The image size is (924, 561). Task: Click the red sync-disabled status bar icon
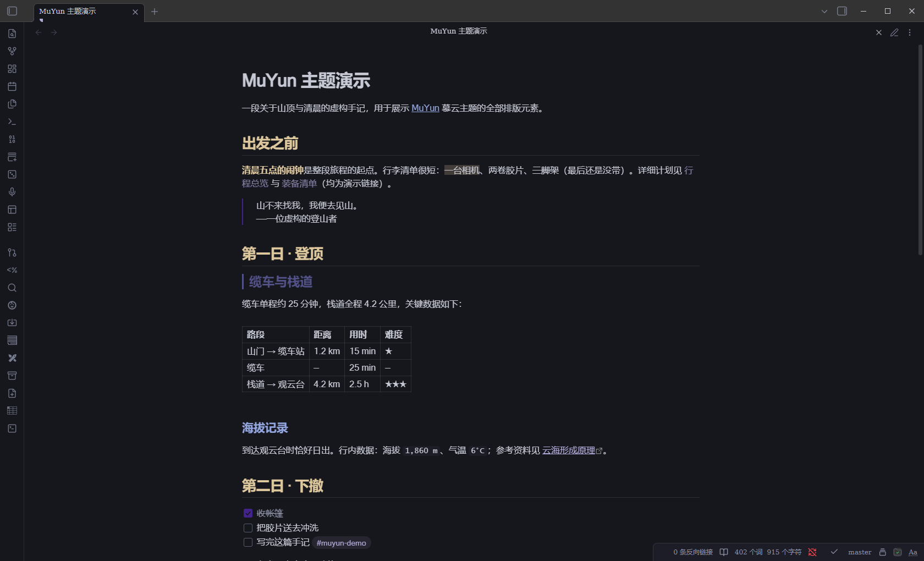812,552
